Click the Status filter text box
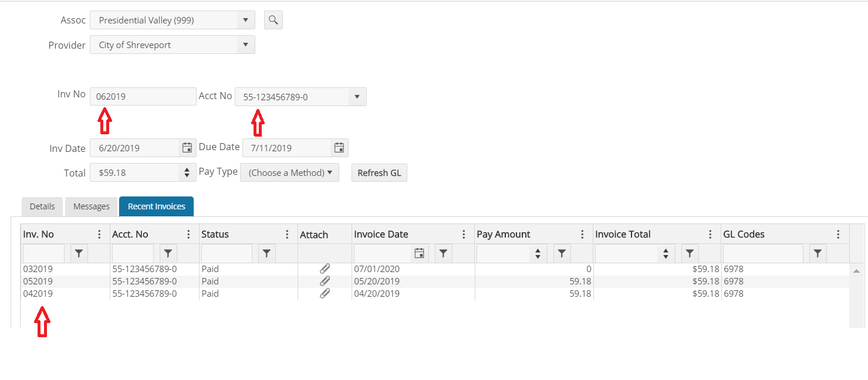Viewport: 868px width, 380px height. tap(227, 253)
